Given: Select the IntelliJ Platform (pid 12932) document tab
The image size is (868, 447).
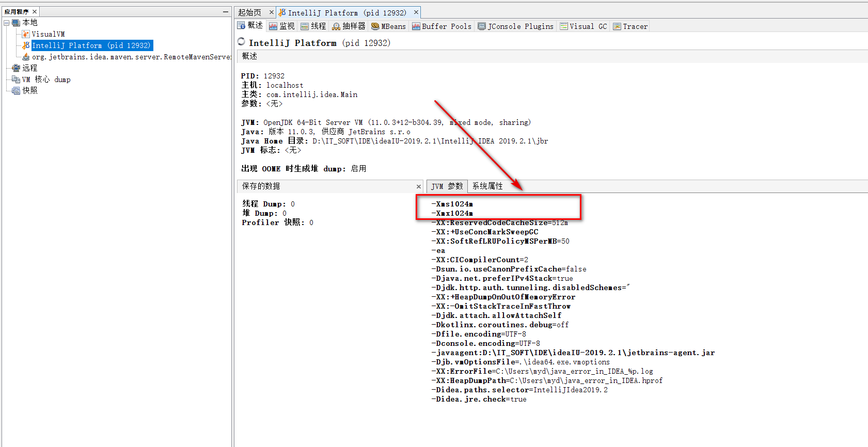Looking at the screenshot, I should click(x=347, y=12).
